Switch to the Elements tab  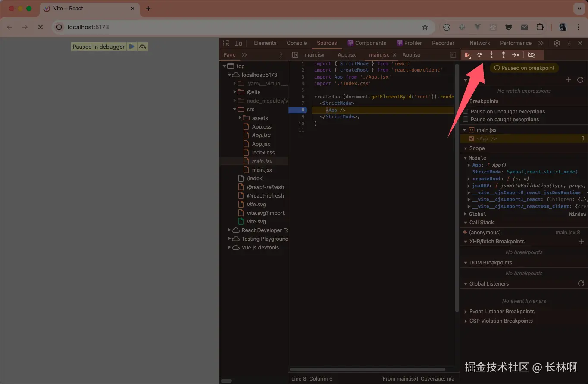265,43
